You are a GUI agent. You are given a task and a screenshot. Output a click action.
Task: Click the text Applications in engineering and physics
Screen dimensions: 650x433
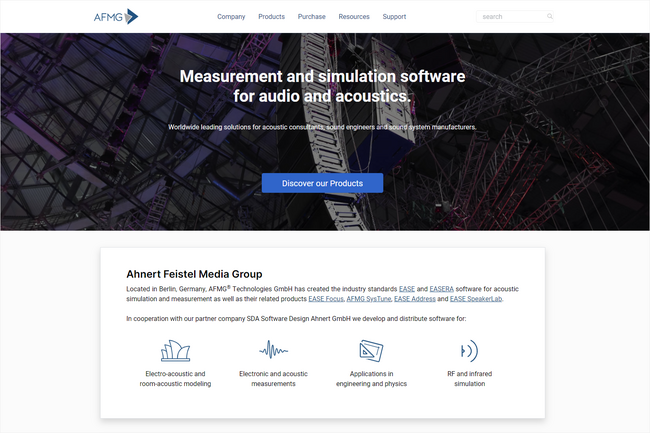371,379
